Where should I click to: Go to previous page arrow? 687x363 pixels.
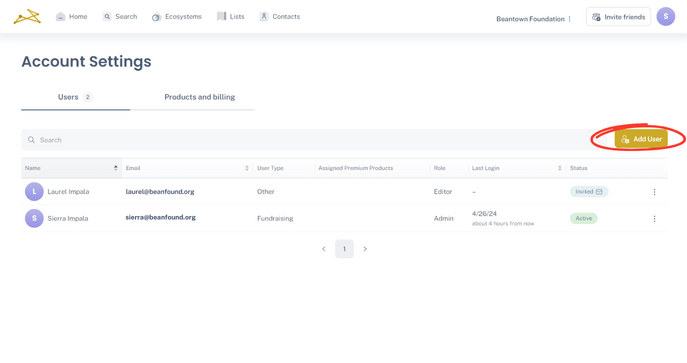pyautogui.click(x=324, y=249)
